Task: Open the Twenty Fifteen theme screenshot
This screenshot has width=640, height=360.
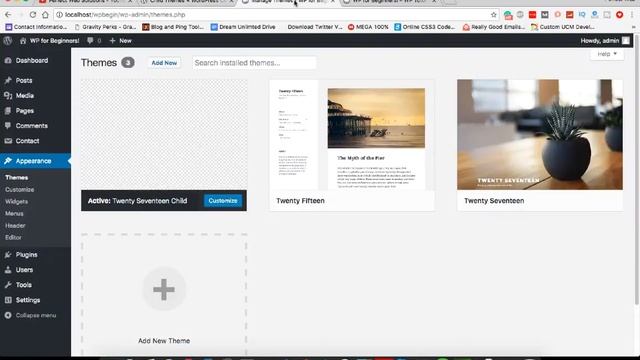Action: tap(352, 135)
